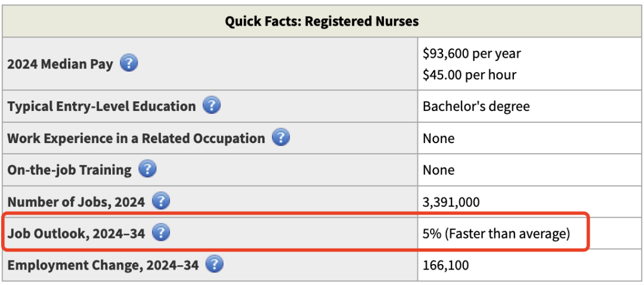Screen dimensions: 644x285
Task: Select the 3,391,000 jobs value
Action: click(451, 202)
